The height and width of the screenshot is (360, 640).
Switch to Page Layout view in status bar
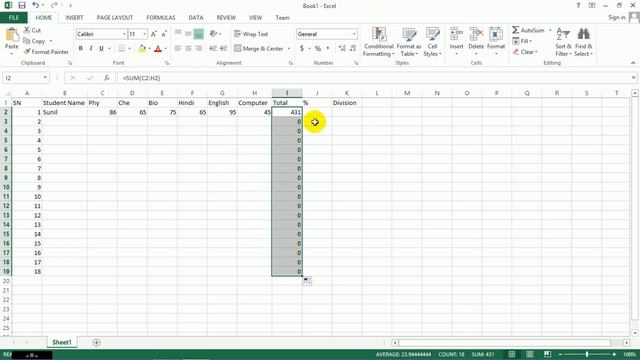pyautogui.click(x=530, y=354)
